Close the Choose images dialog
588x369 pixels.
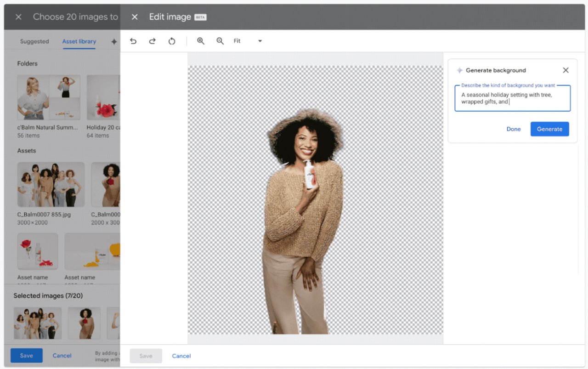coord(18,17)
